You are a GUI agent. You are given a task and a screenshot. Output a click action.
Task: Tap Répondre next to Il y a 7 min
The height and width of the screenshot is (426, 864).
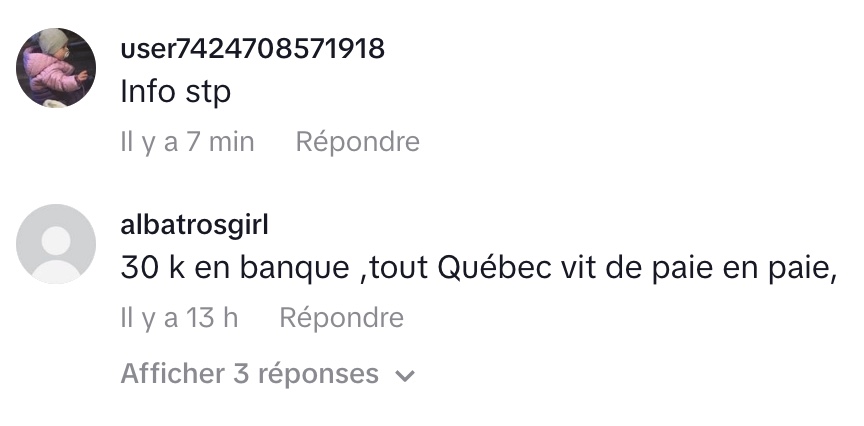[x=358, y=142]
